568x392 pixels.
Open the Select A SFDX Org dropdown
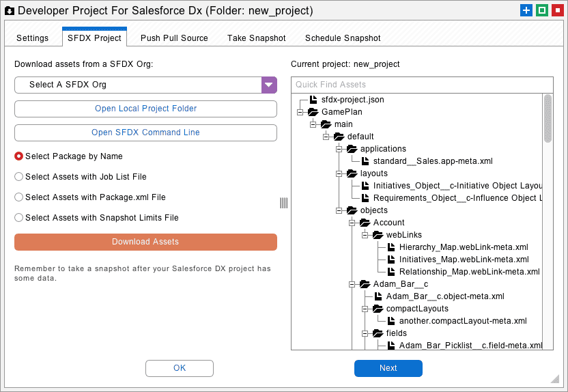click(x=269, y=85)
